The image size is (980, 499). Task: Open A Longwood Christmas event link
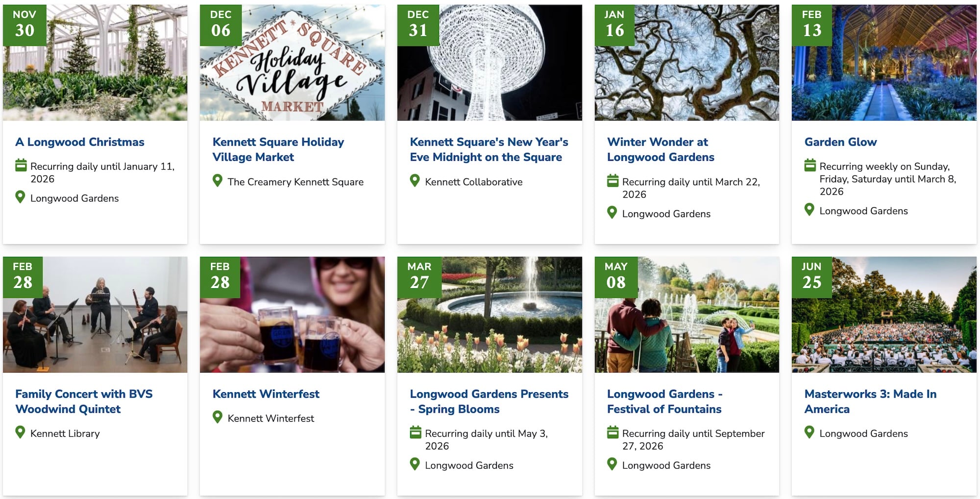[x=80, y=142]
